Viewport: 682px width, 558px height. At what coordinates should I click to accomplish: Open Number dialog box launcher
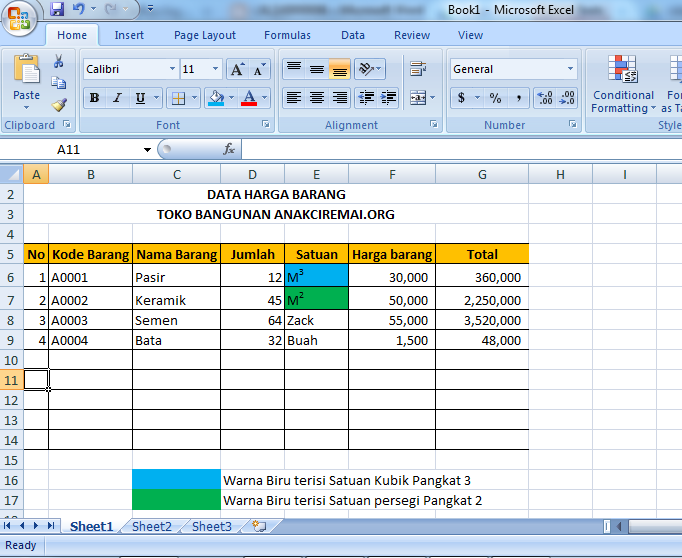click(573, 124)
